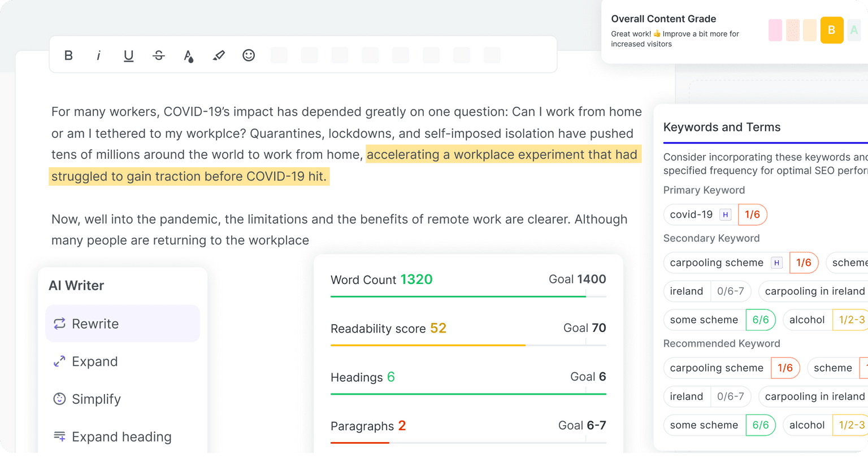Select Rewrite in AI Writer
The height and width of the screenshot is (463, 868).
[x=123, y=324]
